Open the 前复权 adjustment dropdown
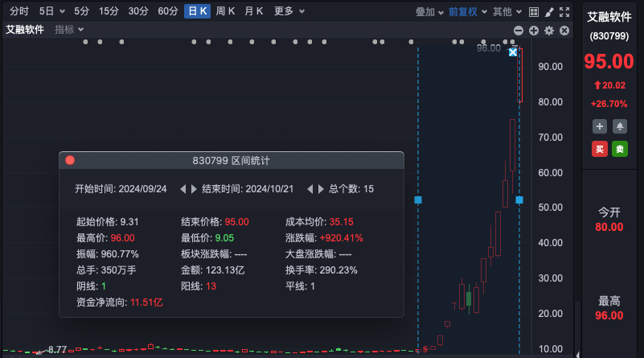This screenshot has width=644, height=358. pyautogui.click(x=466, y=12)
